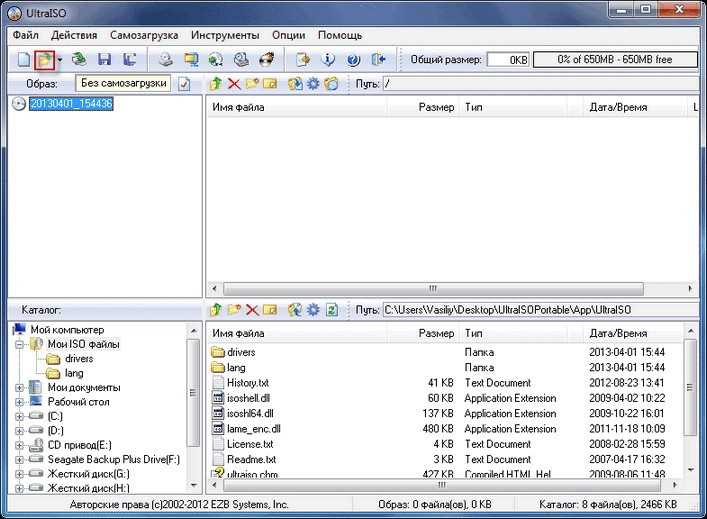Open the Действия menu

(74, 35)
